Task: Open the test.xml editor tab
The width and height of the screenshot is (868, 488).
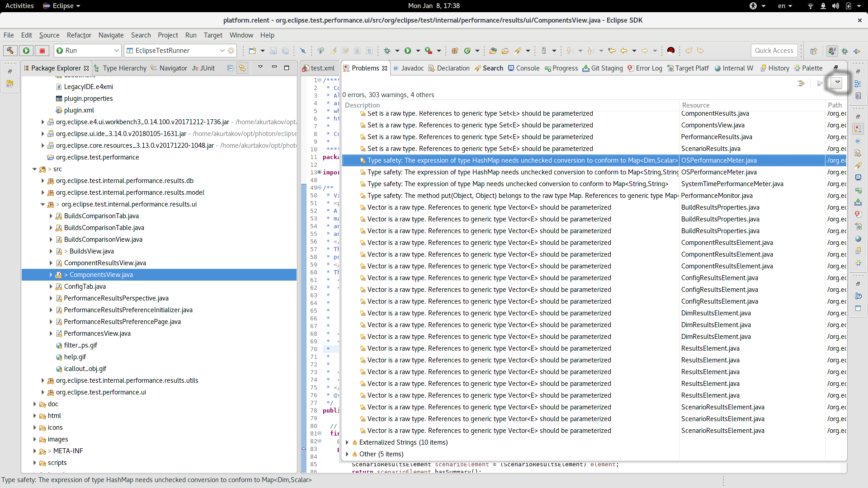Action: (x=319, y=68)
